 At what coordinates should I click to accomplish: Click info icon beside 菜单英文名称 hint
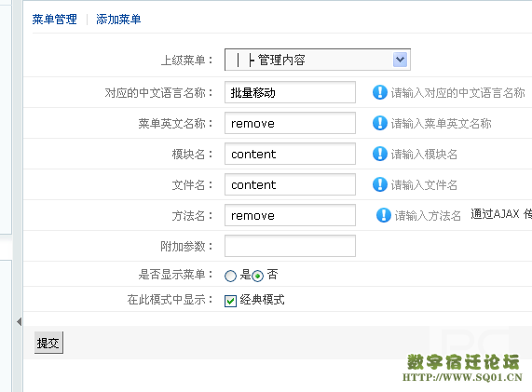coord(379,123)
